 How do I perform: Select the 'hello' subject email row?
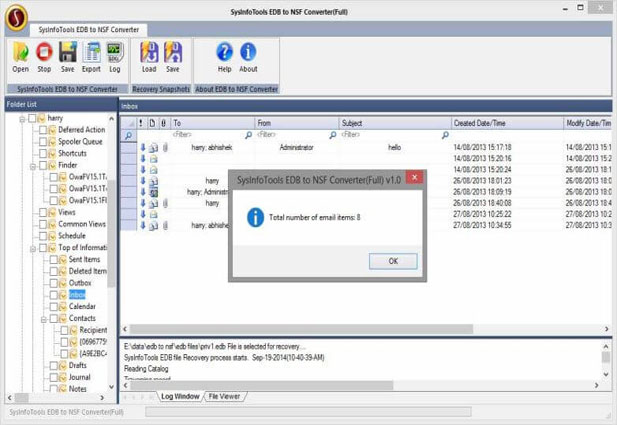[366, 148]
